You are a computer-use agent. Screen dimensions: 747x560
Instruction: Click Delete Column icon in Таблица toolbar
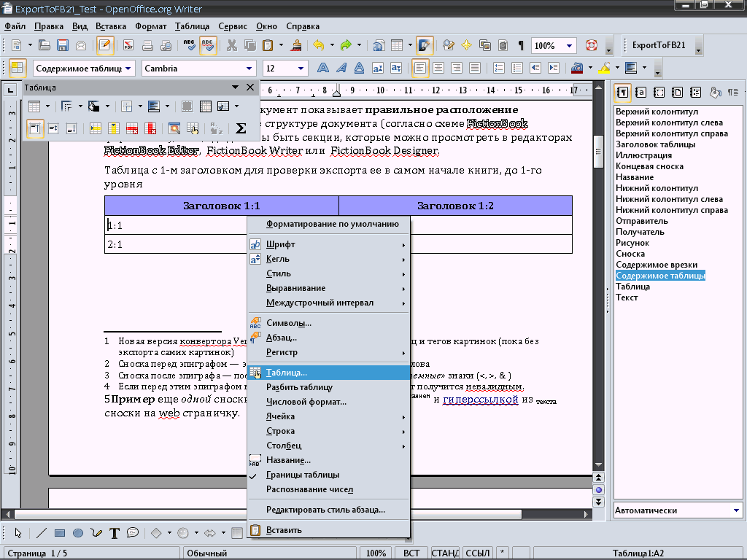150,128
